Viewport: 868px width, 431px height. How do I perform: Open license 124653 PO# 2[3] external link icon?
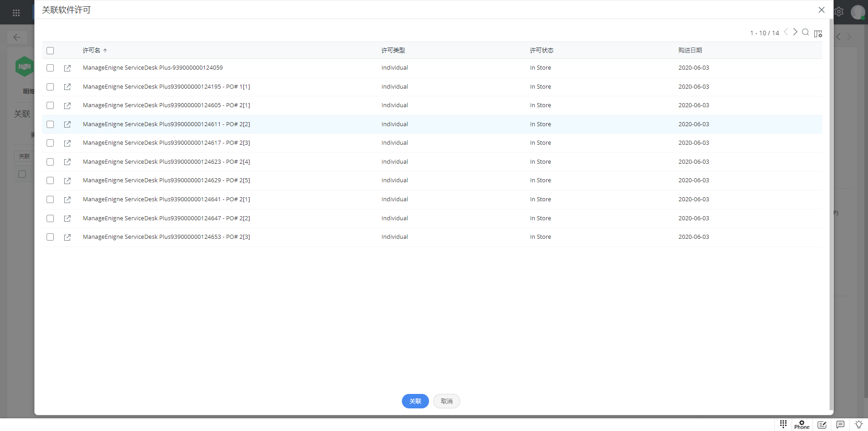pos(67,237)
